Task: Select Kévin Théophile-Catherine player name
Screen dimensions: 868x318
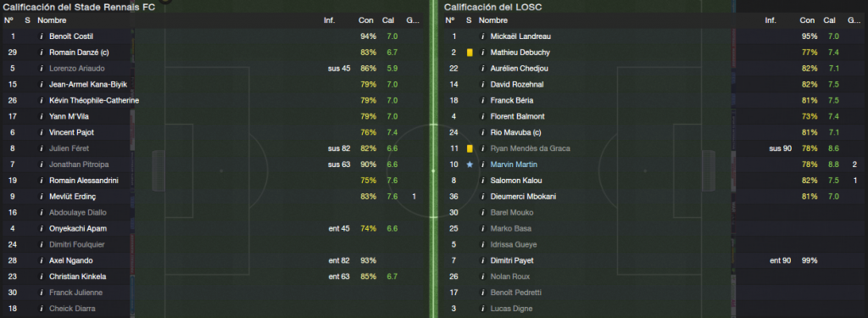Action: [94, 100]
